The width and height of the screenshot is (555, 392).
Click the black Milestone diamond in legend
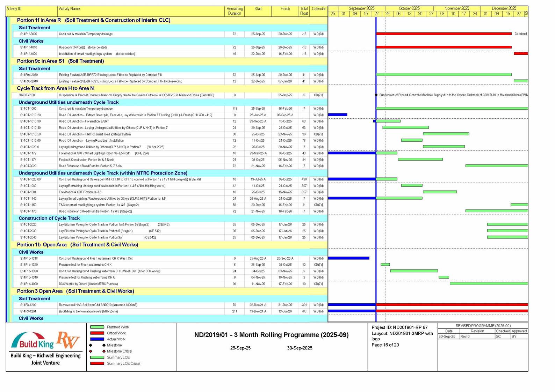pos(91,345)
